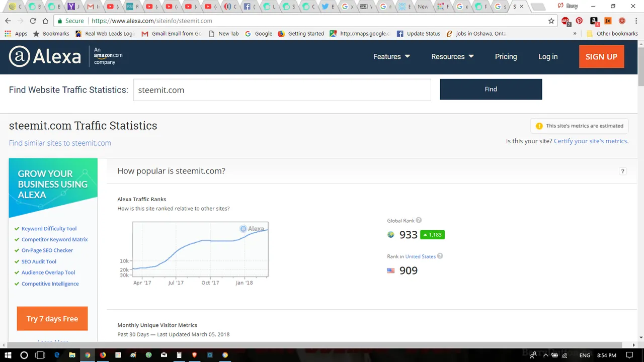This screenshot has width=644, height=362.
Task: Open the maps.google bookmark
Action: [x=360, y=34]
